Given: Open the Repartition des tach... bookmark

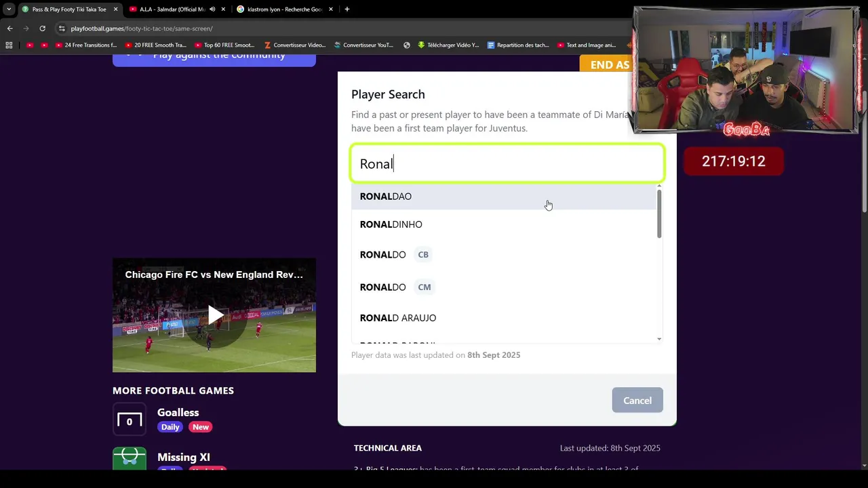Looking at the screenshot, I should (518, 45).
